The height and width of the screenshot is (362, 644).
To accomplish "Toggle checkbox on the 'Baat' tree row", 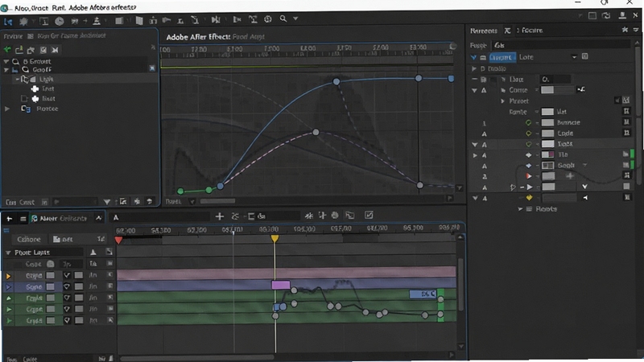I will (x=24, y=98).
